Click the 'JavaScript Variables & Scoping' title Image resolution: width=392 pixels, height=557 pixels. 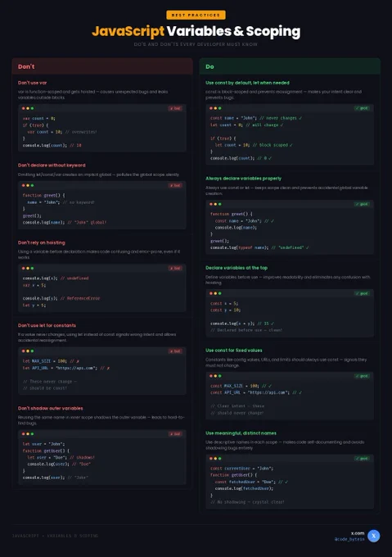click(196, 31)
